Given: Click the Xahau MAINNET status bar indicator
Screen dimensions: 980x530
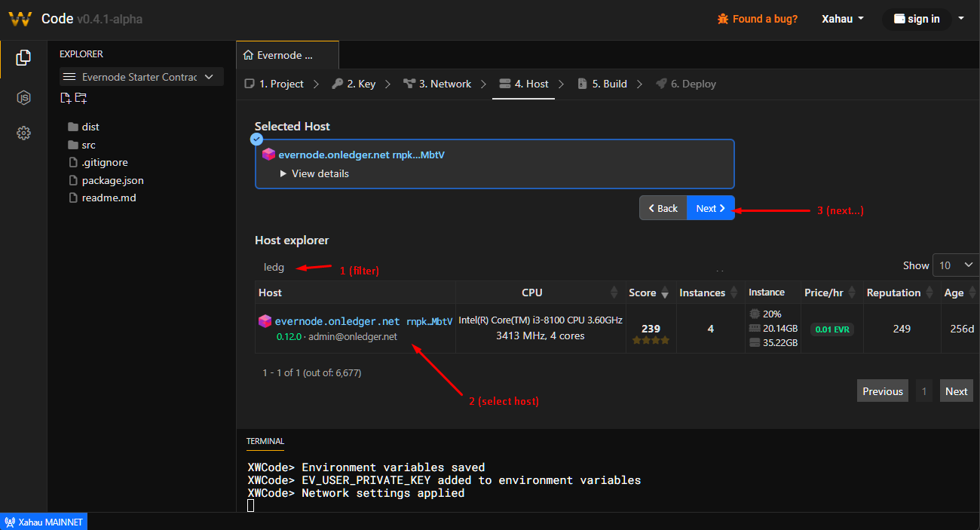Looking at the screenshot, I should click(x=44, y=522).
